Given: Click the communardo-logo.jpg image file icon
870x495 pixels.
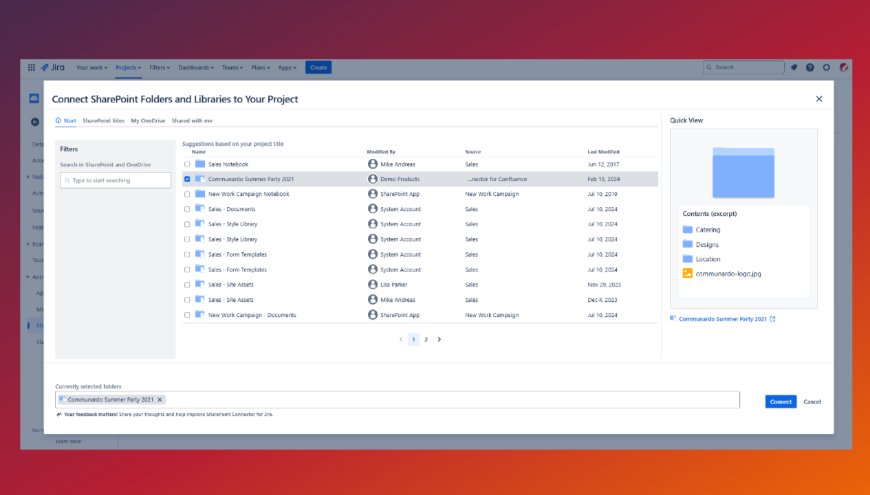Looking at the screenshot, I should point(688,273).
